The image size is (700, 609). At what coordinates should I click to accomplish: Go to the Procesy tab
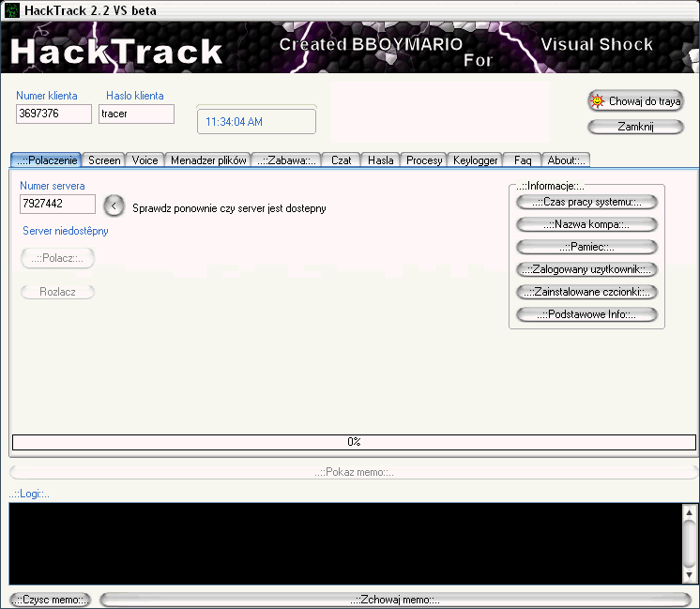424,160
